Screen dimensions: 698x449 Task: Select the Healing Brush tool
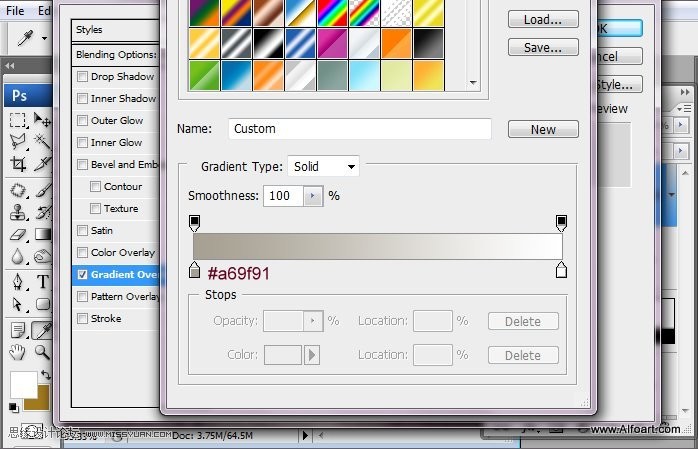pyautogui.click(x=17, y=190)
